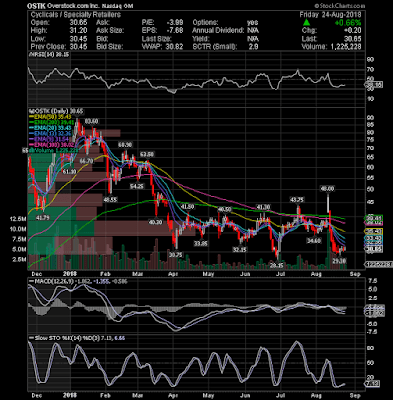This screenshot has width=393, height=400.
Task: Click the 40.20 low annotation
Action: click(x=155, y=222)
